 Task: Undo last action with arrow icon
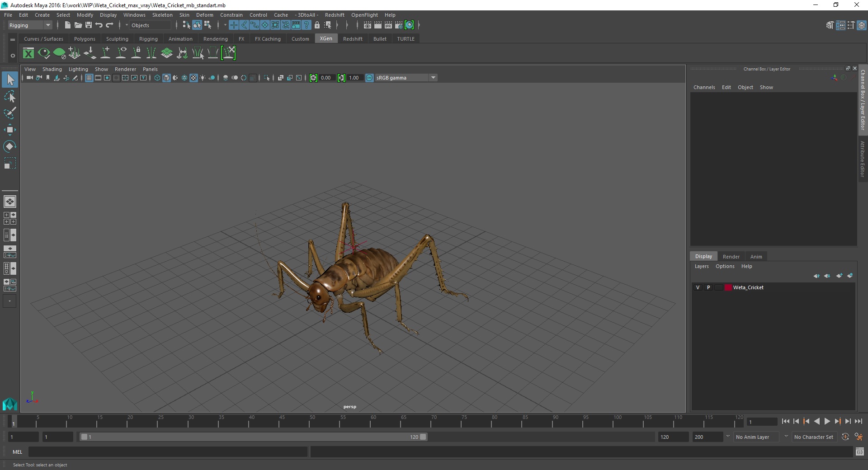(99, 25)
